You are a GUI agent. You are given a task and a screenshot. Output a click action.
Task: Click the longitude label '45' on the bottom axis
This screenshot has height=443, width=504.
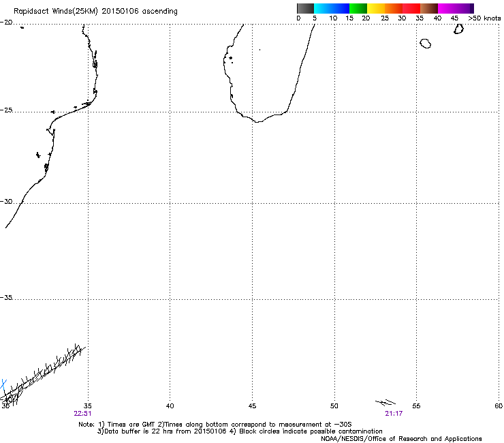click(x=252, y=406)
